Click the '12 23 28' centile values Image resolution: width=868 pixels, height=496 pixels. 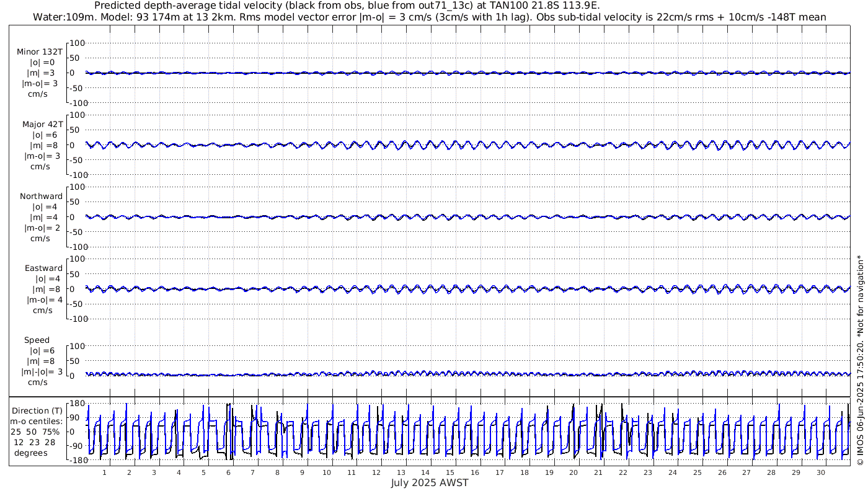35,442
